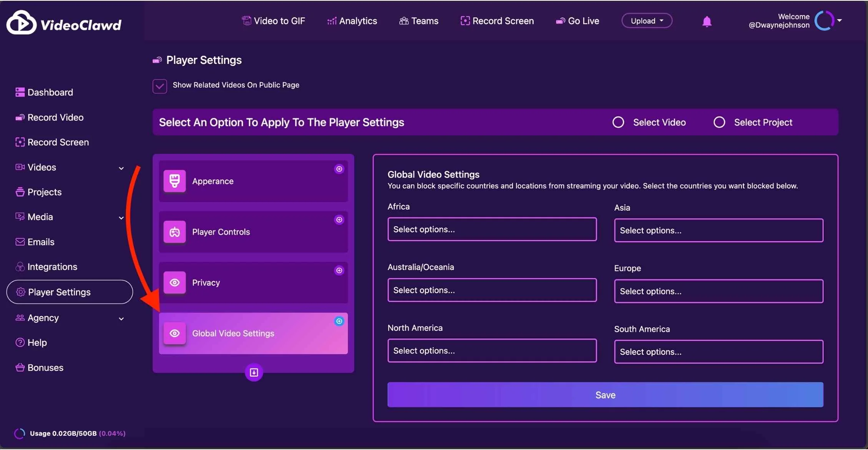Click the user profile avatar circle
This screenshot has width=868, height=450.
click(x=824, y=21)
